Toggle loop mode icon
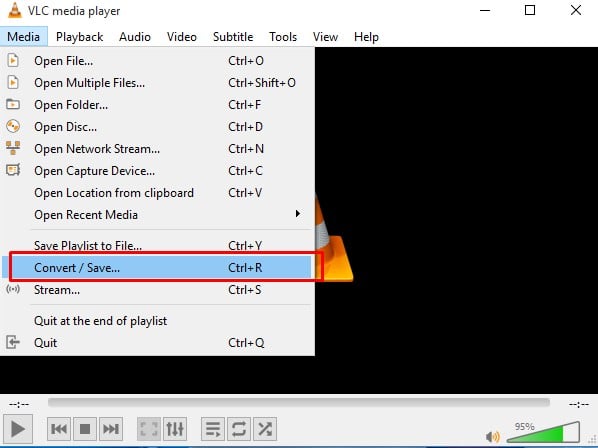The image size is (598, 448). click(x=239, y=429)
